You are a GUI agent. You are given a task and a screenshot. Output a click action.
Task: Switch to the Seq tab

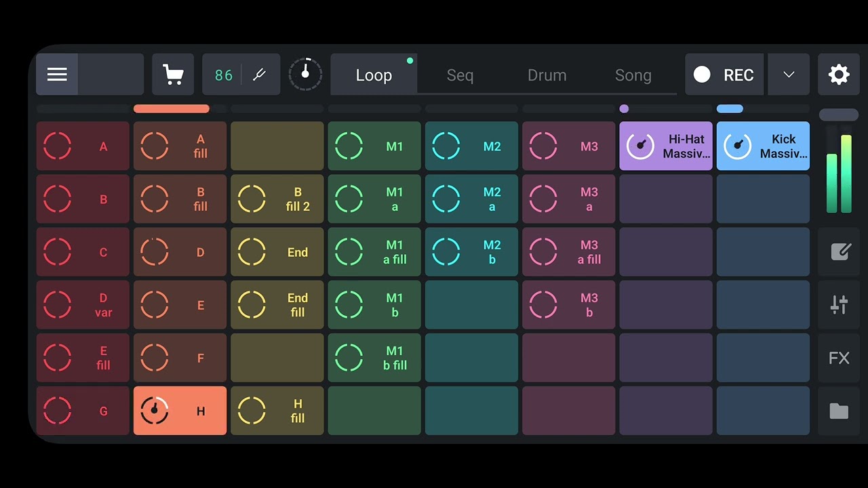coord(460,75)
